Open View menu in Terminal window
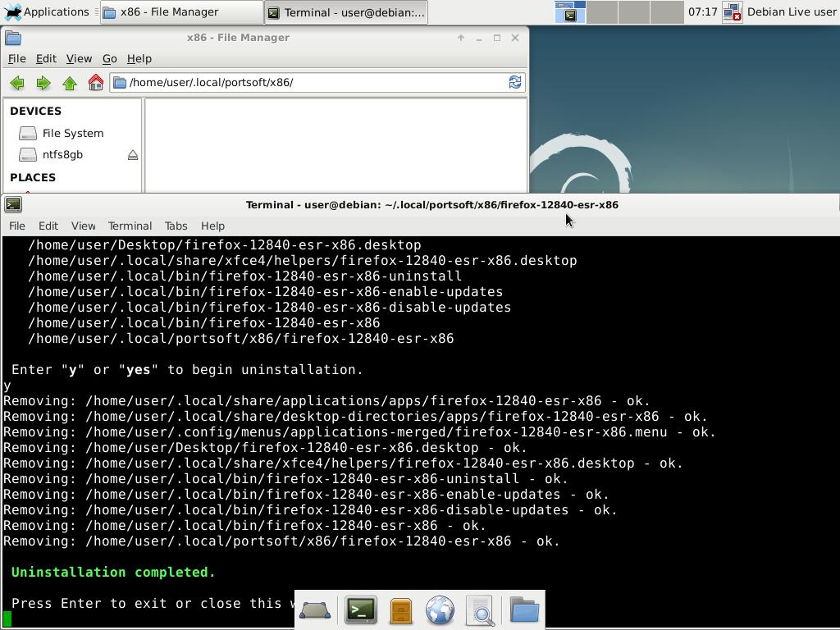 click(84, 226)
